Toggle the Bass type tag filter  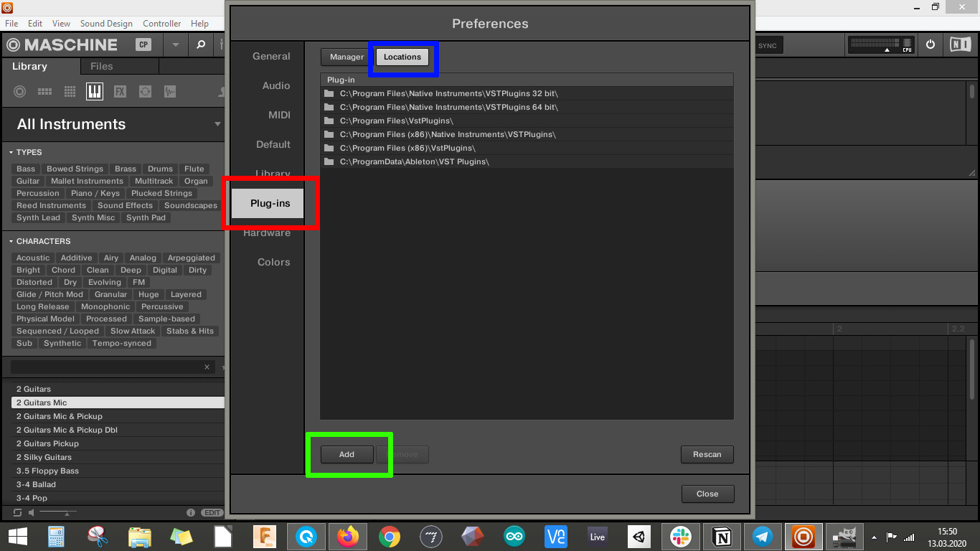pyautogui.click(x=26, y=169)
